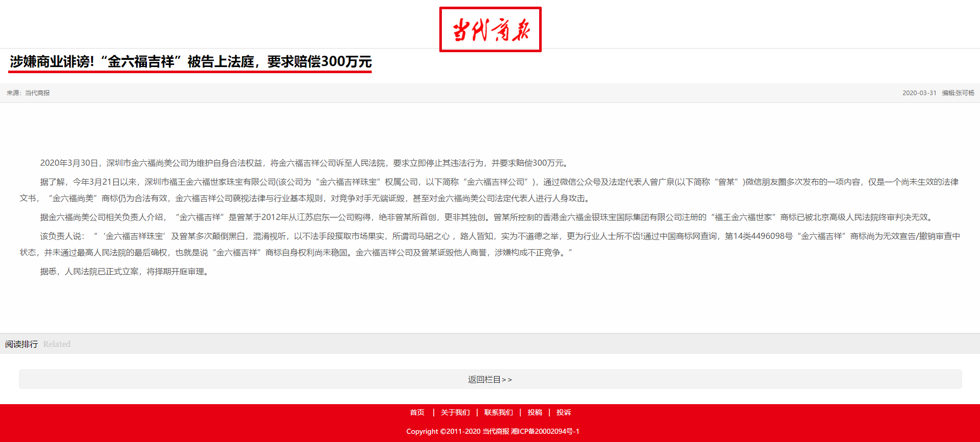Image resolution: width=980 pixels, height=442 pixels.
Task: Click the article headline about 金六福吉祥
Action: 190,62
